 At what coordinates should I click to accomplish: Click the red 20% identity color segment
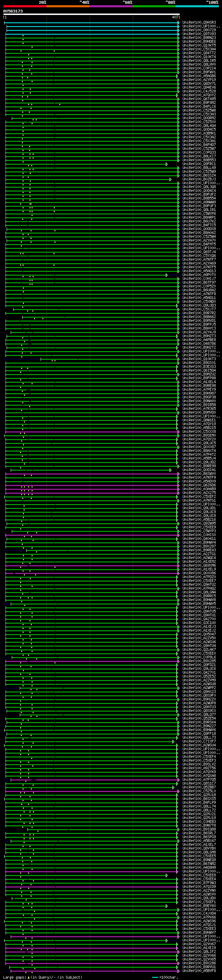(x=25, y=6)
